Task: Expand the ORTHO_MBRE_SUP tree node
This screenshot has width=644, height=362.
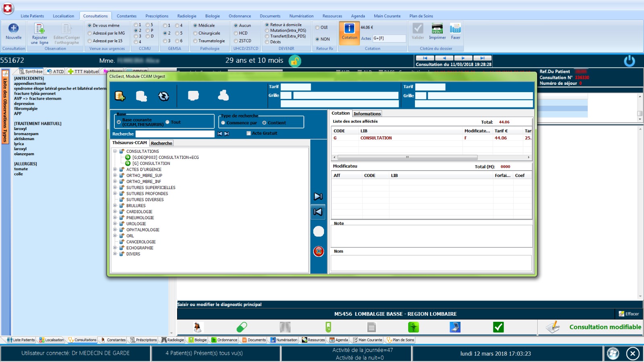Action: click(115, 175)
